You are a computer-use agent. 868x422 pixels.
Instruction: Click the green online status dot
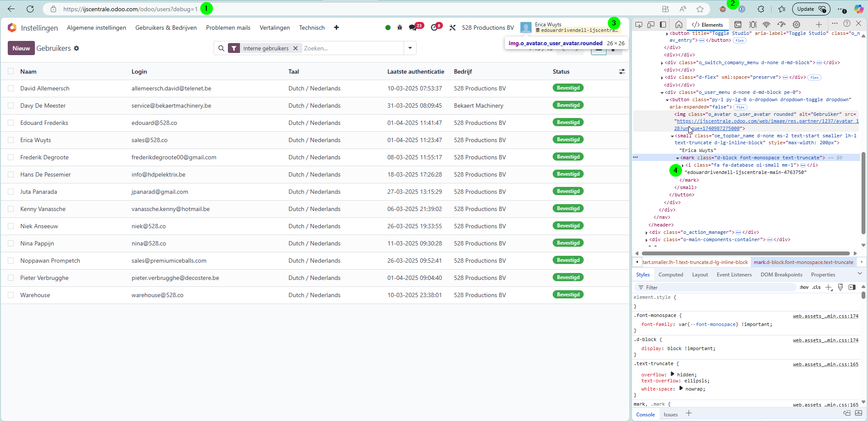pyautogui.click(x=388, y=28)
